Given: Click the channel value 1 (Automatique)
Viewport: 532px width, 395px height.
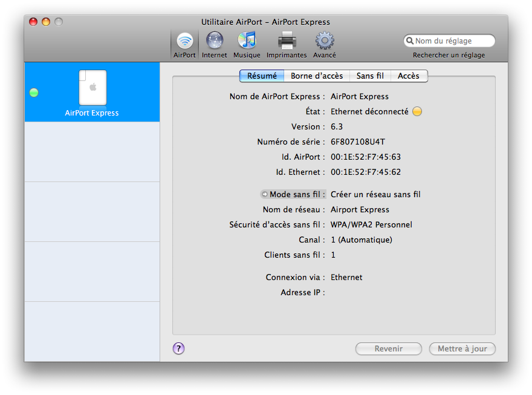Looking at the screenshot, I should [x=362, y=240].
